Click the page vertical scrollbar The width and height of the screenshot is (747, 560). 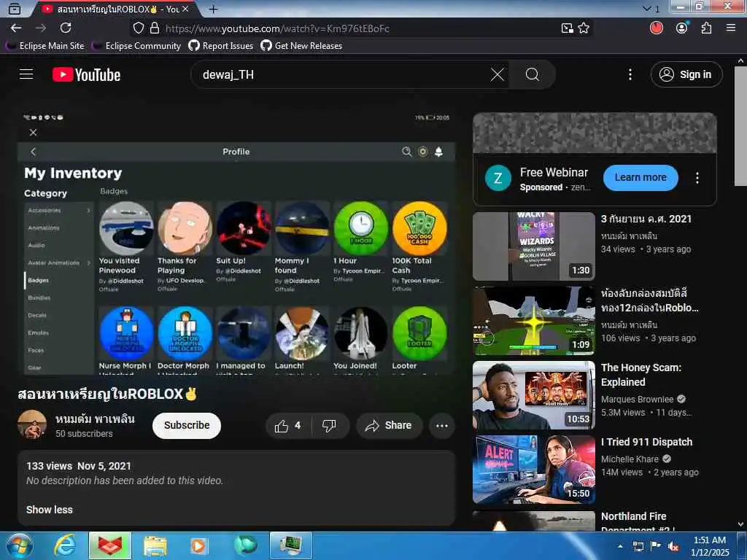(740, 126)
